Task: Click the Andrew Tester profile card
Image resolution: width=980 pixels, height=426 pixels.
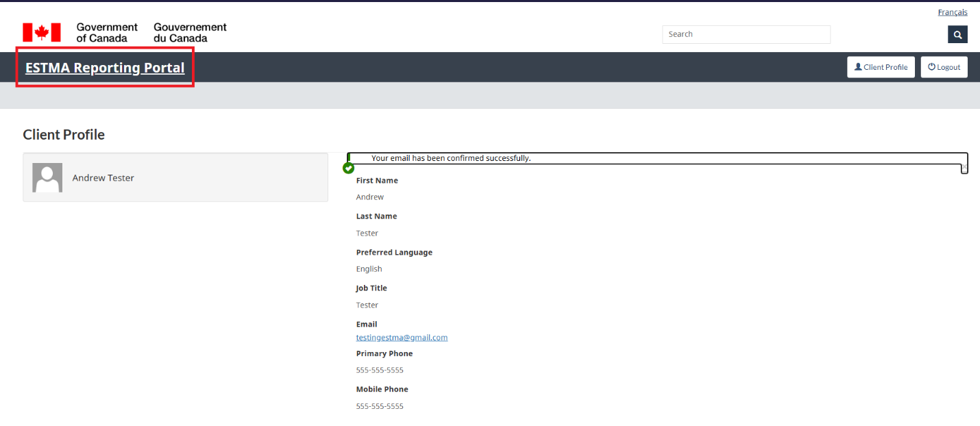Action: pyautogui.click(x=175, y=177)
